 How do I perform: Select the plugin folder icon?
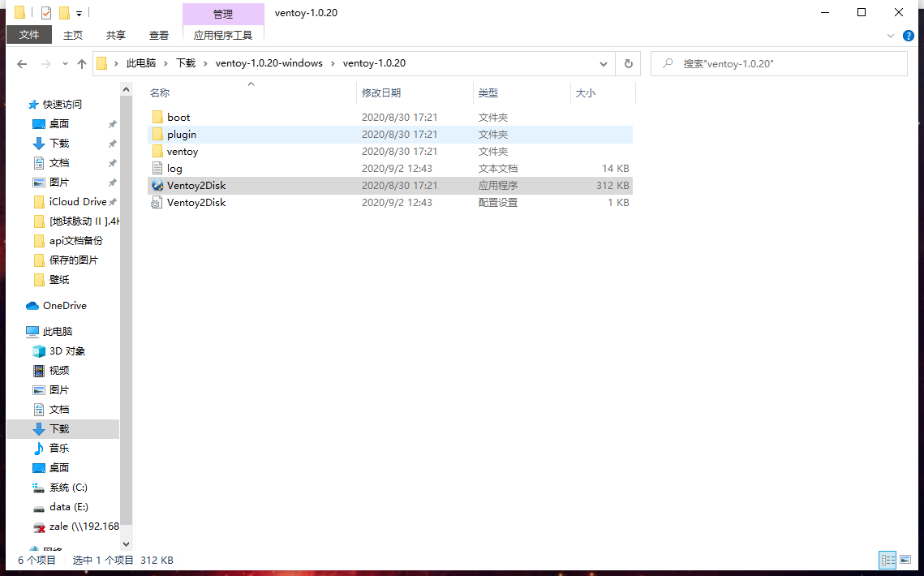coord(157,135)
